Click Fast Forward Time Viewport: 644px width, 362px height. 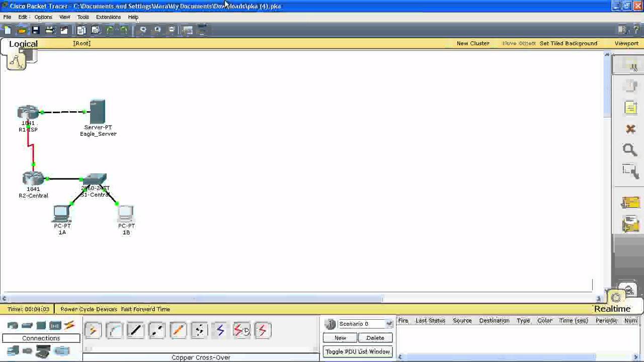pos(145,309)
